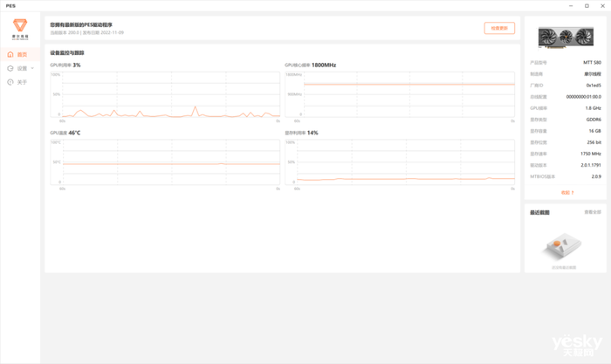
Task: Expand the 设置 menu chevron
Action: point(32,69)
